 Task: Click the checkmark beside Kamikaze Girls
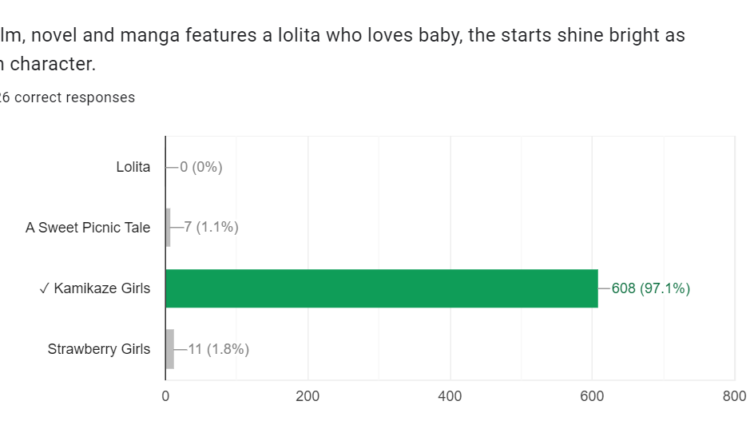45,289
